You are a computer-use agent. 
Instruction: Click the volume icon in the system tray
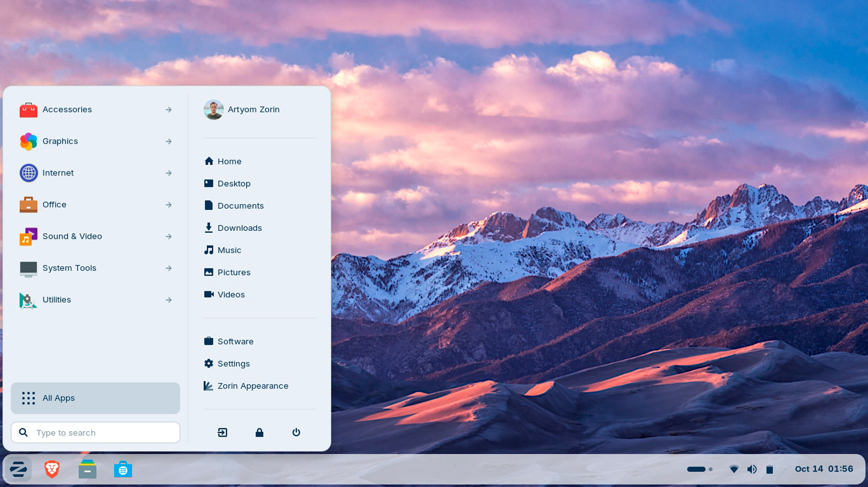[752, 469]
